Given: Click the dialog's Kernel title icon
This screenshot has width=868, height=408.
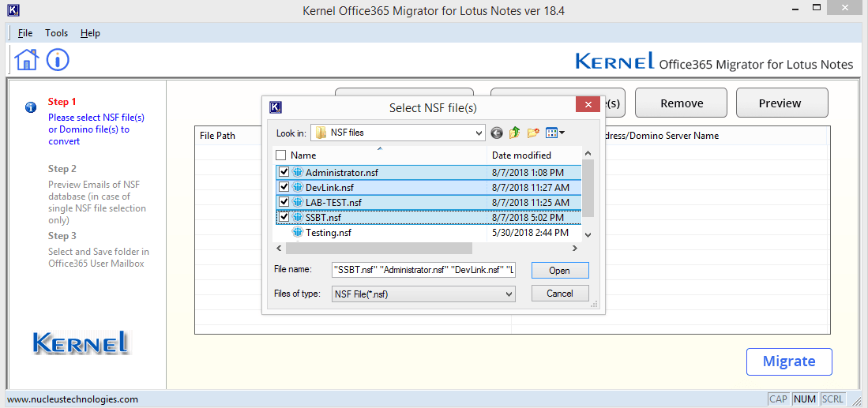Looking at the screenshot, I should pos(275,107).
